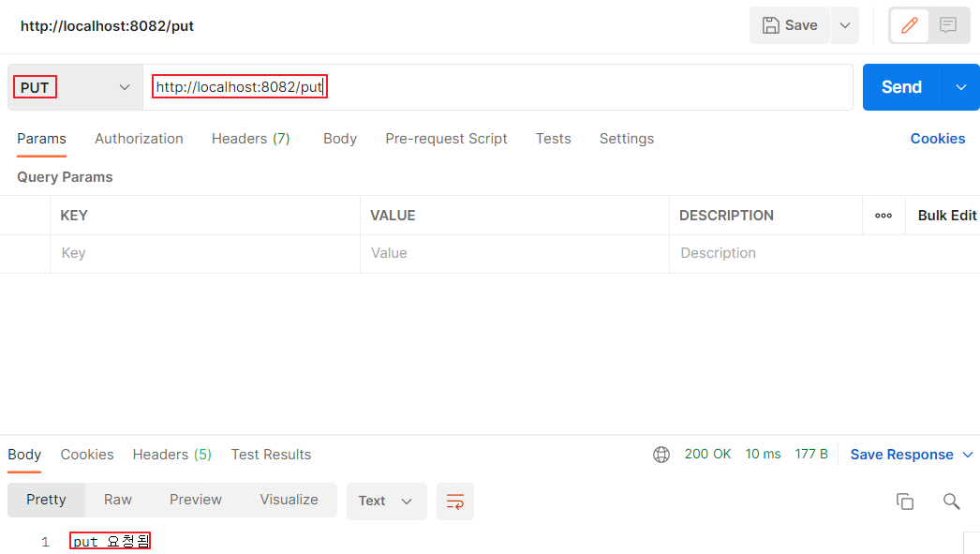The height and width of the screenshot is (554, 980).
Task: Click the Key input cell
Action: (205, 253)
